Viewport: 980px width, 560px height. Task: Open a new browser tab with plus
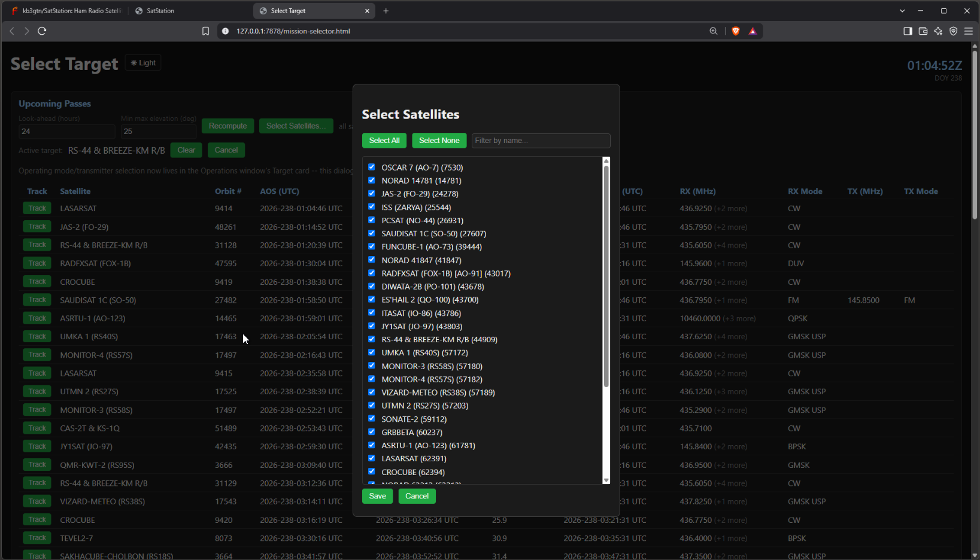386,11
